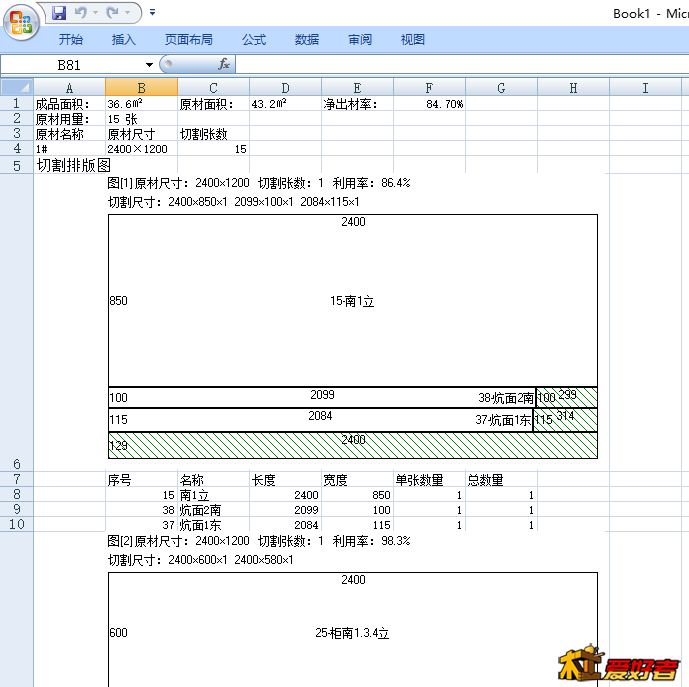Select the 38-炕面2南 strip in diagram
Screen dimensions: 689x687
[322, 397]
